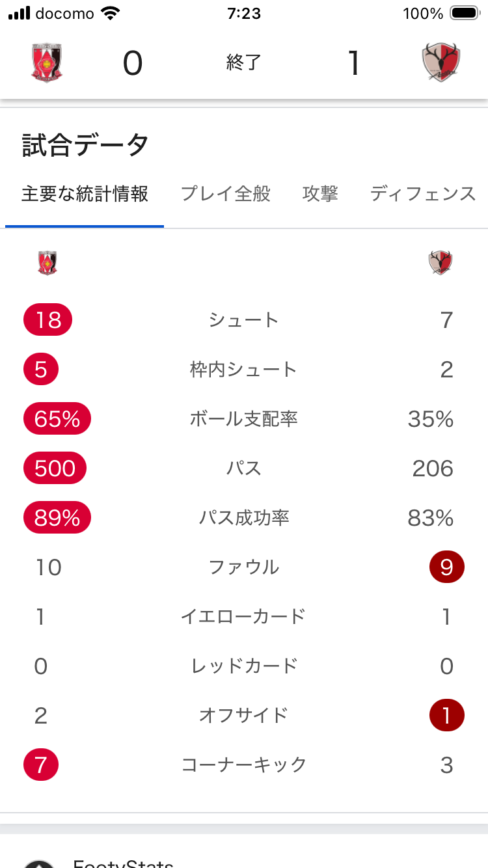Tap small Urawa Reds crest above stats
488x868 pixels.
click(47, 263)
